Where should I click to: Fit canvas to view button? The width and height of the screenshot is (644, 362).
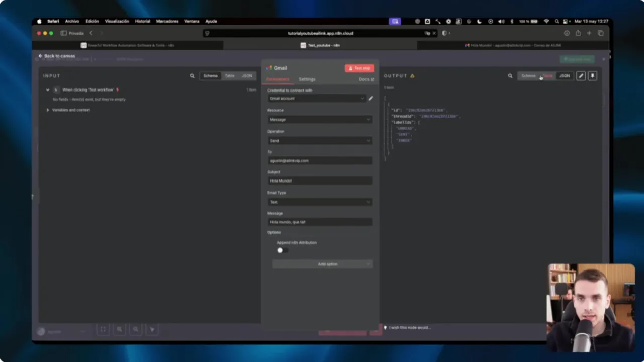(x=103, y=329)
